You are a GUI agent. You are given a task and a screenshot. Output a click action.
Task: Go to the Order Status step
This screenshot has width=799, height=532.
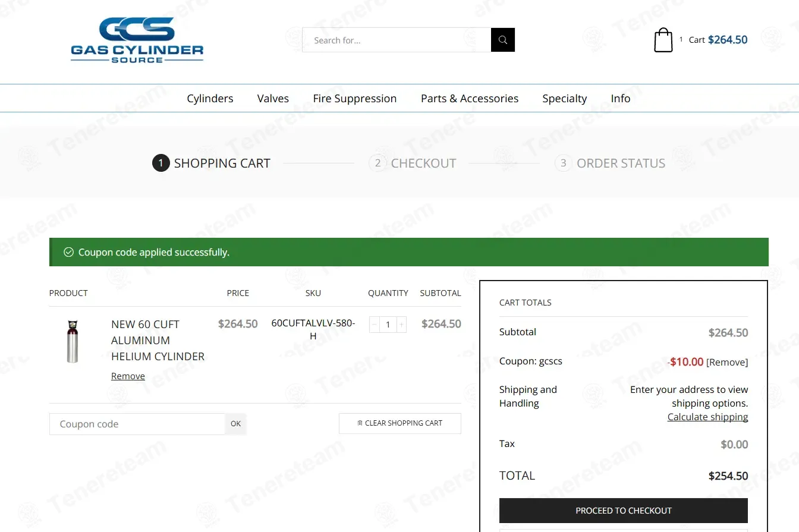(x=610, y=163)
